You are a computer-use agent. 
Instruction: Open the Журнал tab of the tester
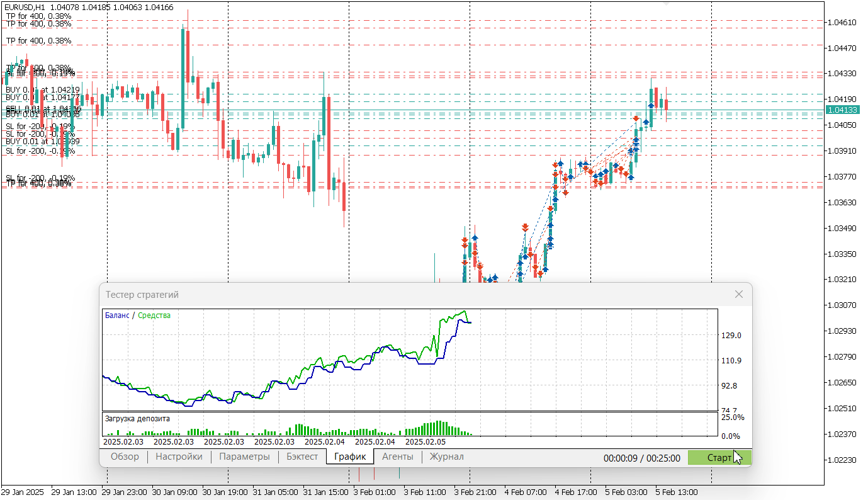click(446, 457)
